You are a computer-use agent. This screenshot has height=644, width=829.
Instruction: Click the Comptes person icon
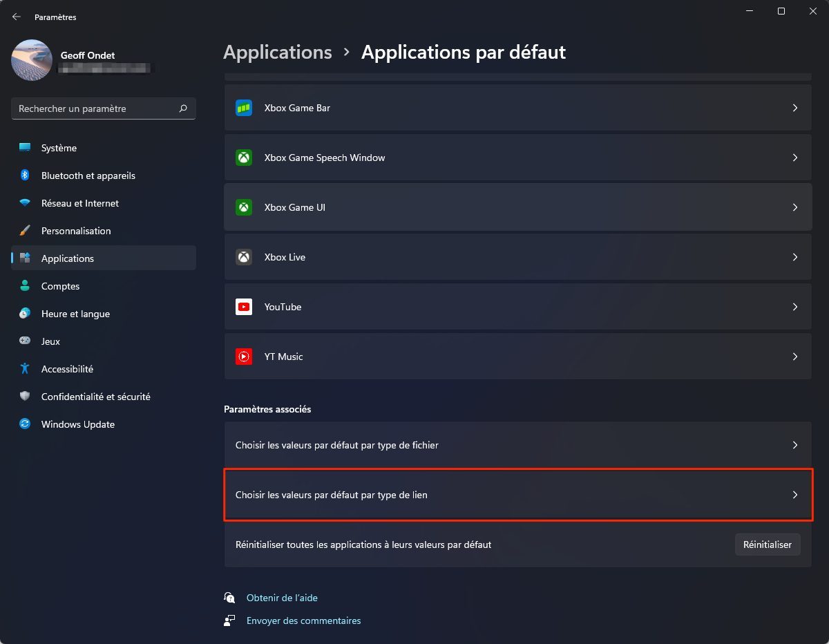[25, 286]
